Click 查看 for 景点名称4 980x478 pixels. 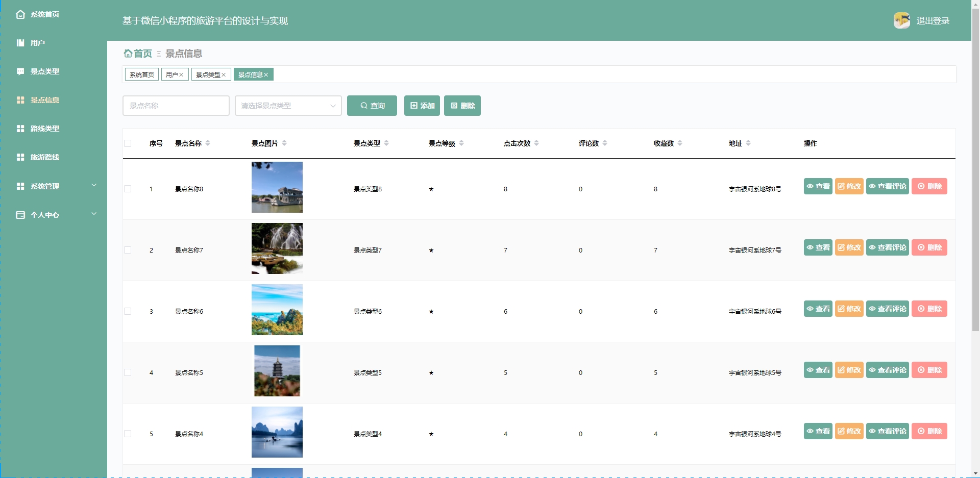coord(818,431)
